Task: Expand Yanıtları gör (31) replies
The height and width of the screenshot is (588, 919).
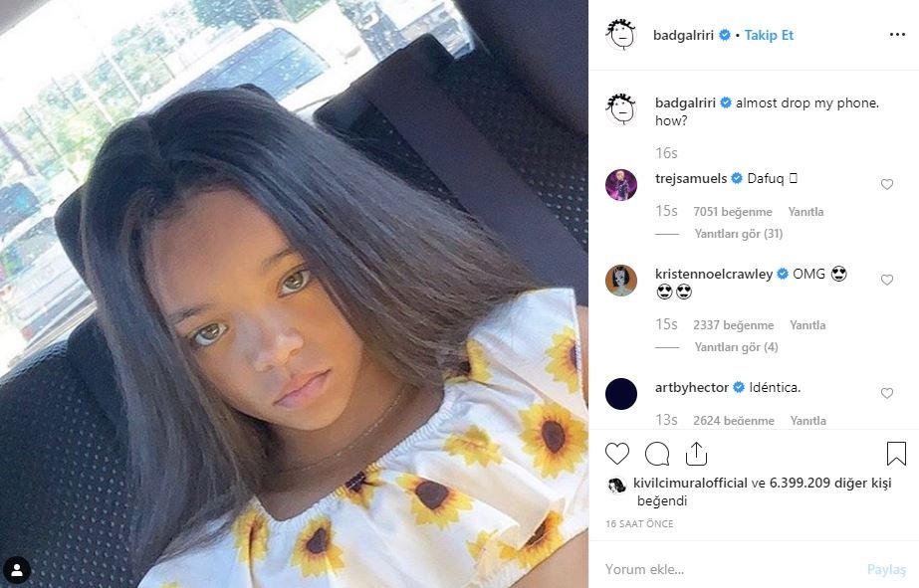Action: pyautogui.click(x=739, y=234)
